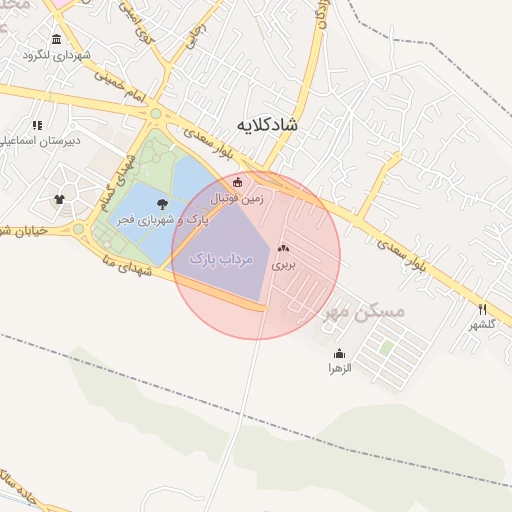Click the pink area at top-left corner

[x=65, y=3]
